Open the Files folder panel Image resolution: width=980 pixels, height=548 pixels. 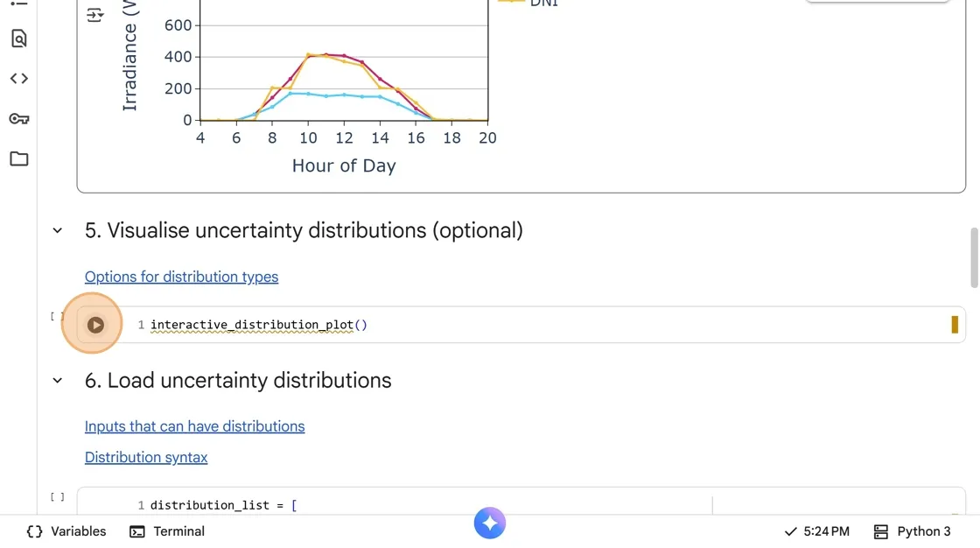[19, 159]
